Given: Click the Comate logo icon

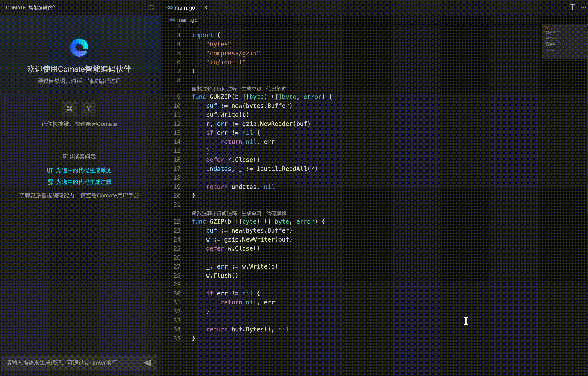Looking at the screenshot, I should point(79,47).
